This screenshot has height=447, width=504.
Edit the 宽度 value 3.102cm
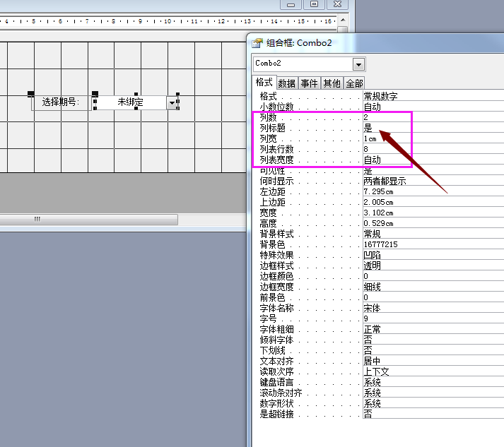(x=433, y=213)
